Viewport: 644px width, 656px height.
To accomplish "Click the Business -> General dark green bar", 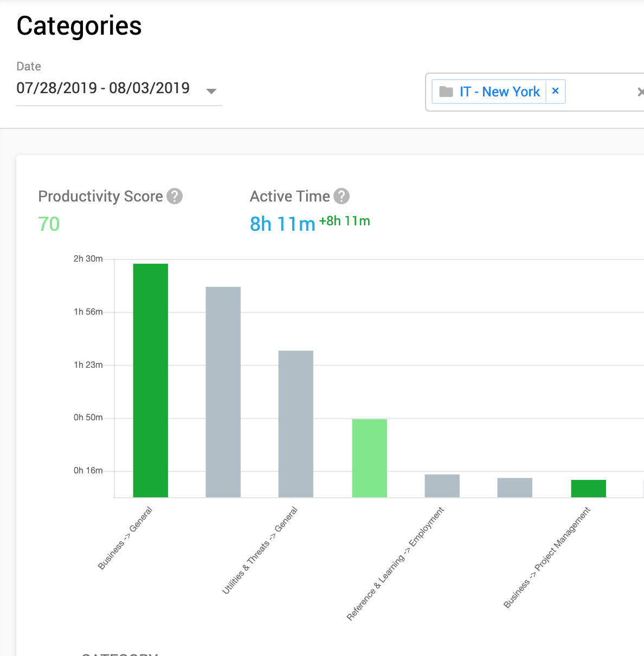I will [151, 380].
